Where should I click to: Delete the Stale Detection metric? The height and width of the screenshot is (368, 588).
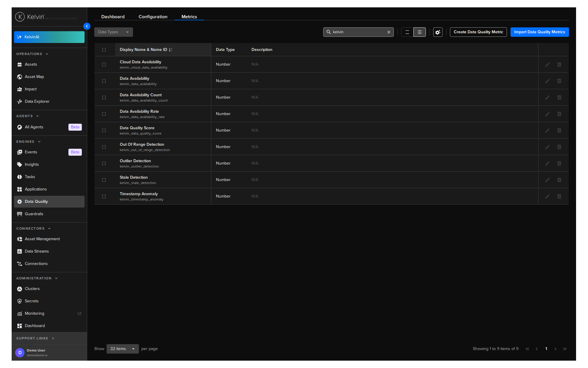click(x=559, y=180)
